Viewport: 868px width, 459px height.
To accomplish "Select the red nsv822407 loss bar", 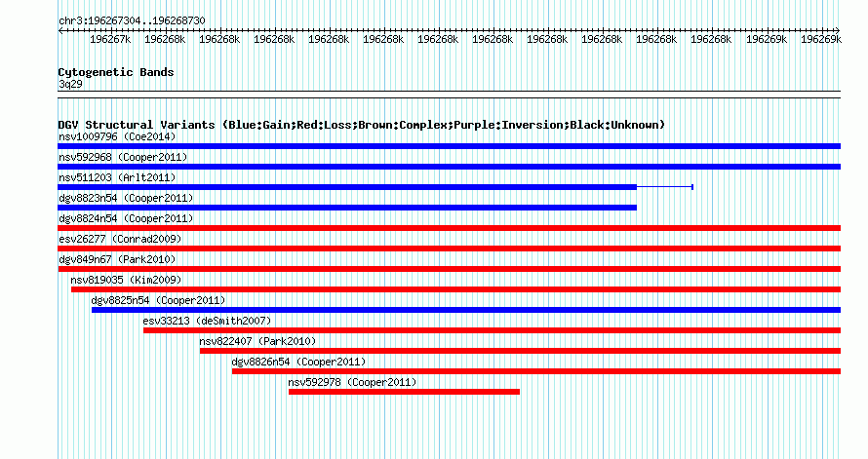I will click(x=520, y=351).
